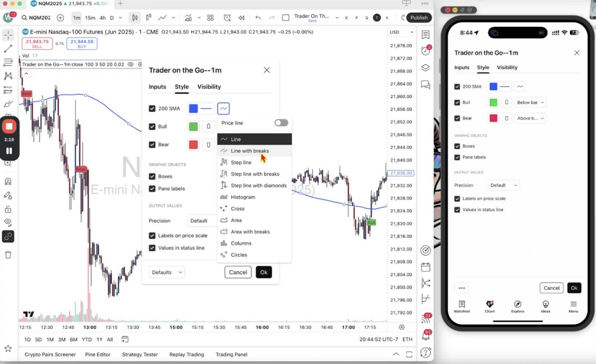
Task: Open the 200 SMA plot style dropdown button
Action: (x=224, y=109)
